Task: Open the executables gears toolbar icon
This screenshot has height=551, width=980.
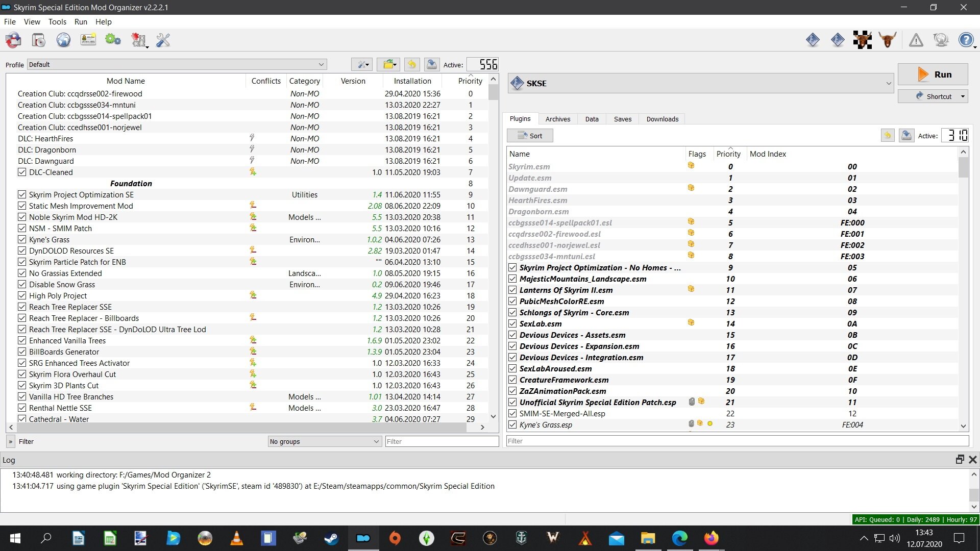Action: click(x=113, y=40)
